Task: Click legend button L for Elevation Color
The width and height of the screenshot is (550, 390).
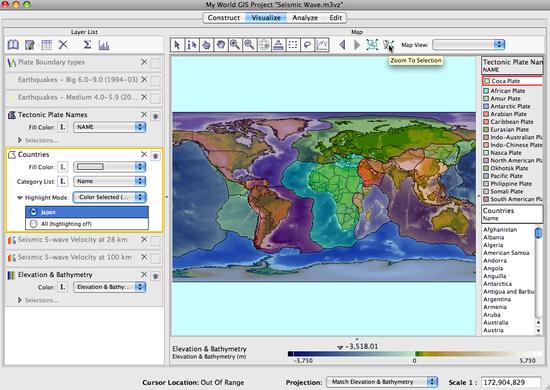Action: pyautogui.click(x=62, y=287)
